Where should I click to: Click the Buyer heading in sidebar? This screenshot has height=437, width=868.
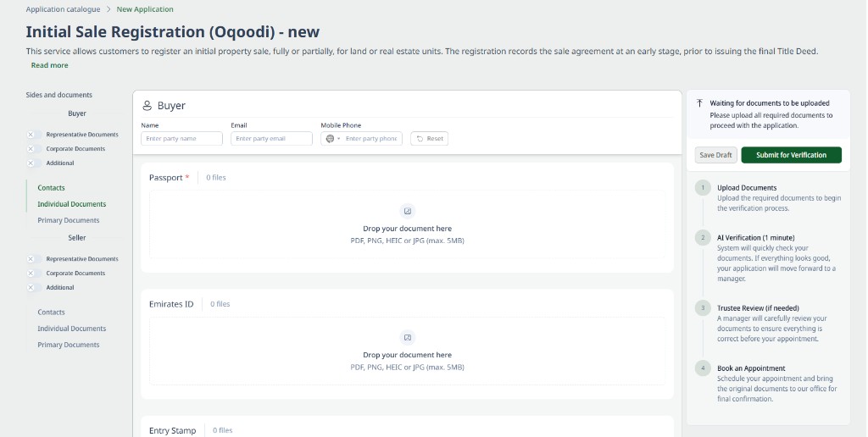pos(77,113)
